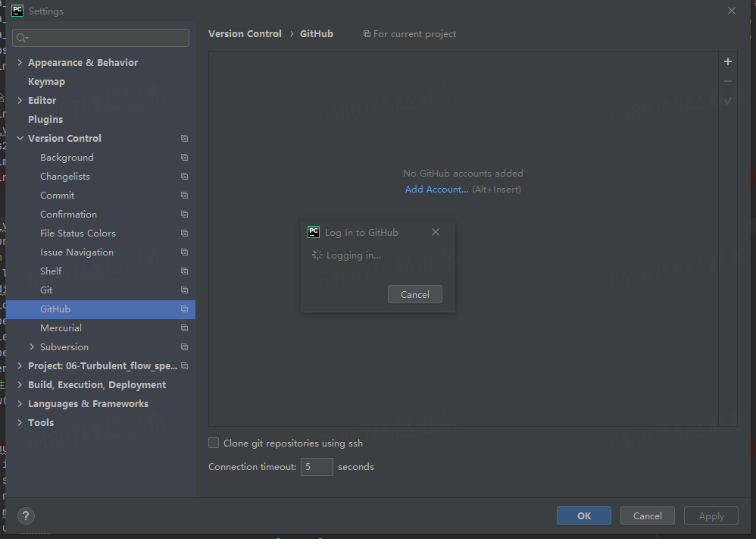Click the Add Account link
This screenshot has height=539, width=756.
coord(436,190)
